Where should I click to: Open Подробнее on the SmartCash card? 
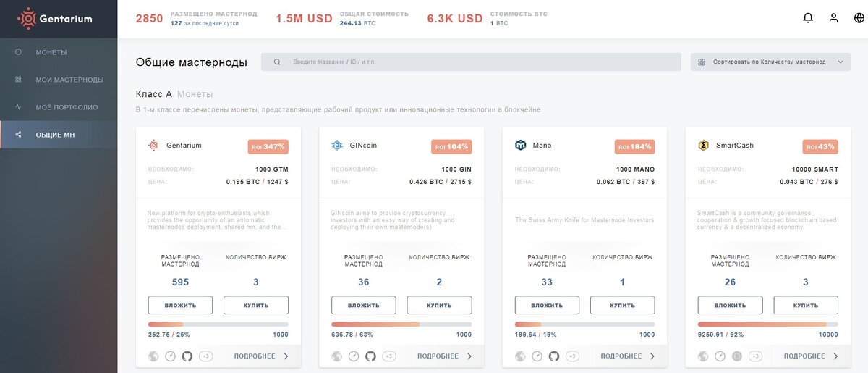[812, 356]
